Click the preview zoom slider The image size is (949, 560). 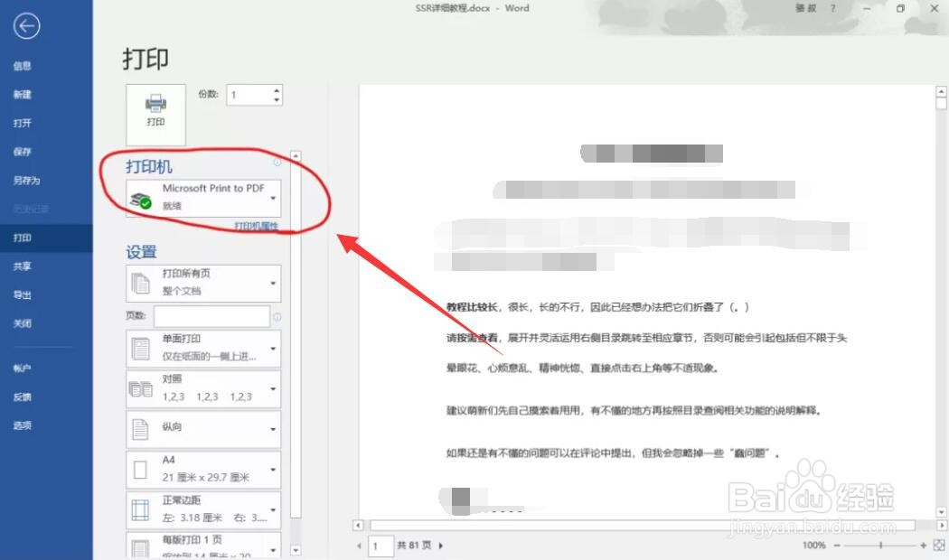[880, 546]
